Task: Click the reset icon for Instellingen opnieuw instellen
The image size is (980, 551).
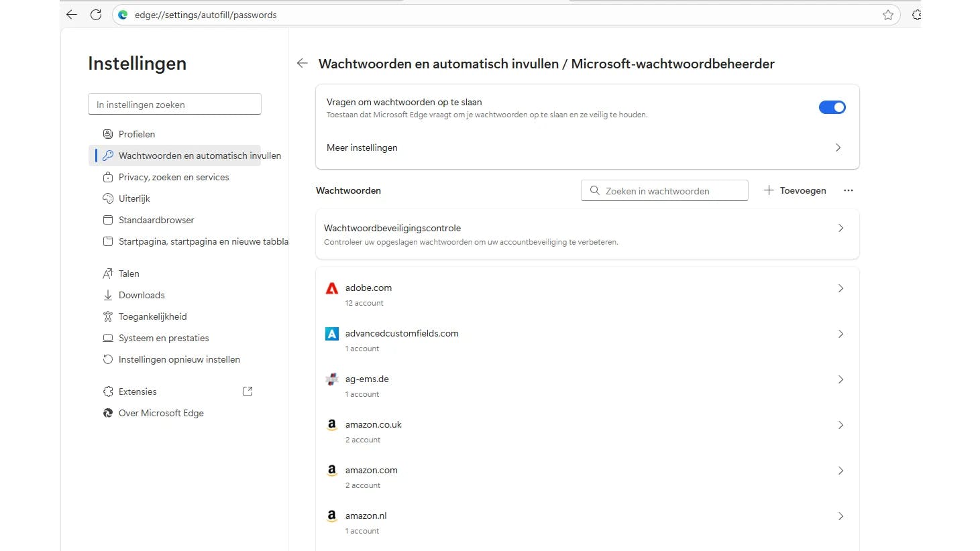Action: coord(107,359)
